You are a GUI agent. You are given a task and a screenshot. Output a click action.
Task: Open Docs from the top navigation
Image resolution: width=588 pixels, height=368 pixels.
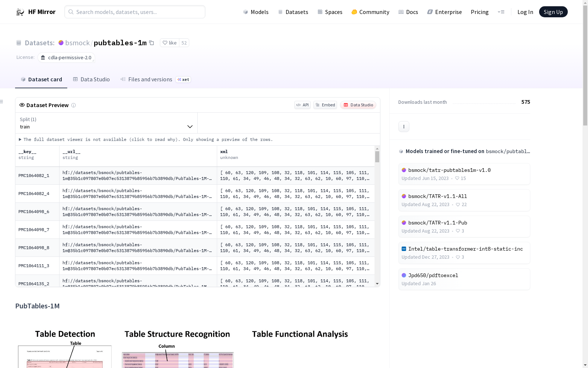[x=408, y=12]
